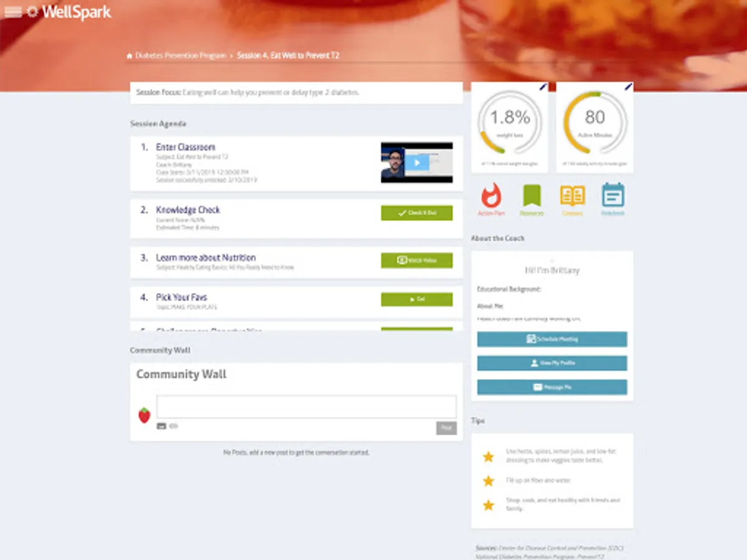The image size is (747, 560).
Task: Click the Post button on Community Wall
Action: pyautogui.click(x=446, y=428)
